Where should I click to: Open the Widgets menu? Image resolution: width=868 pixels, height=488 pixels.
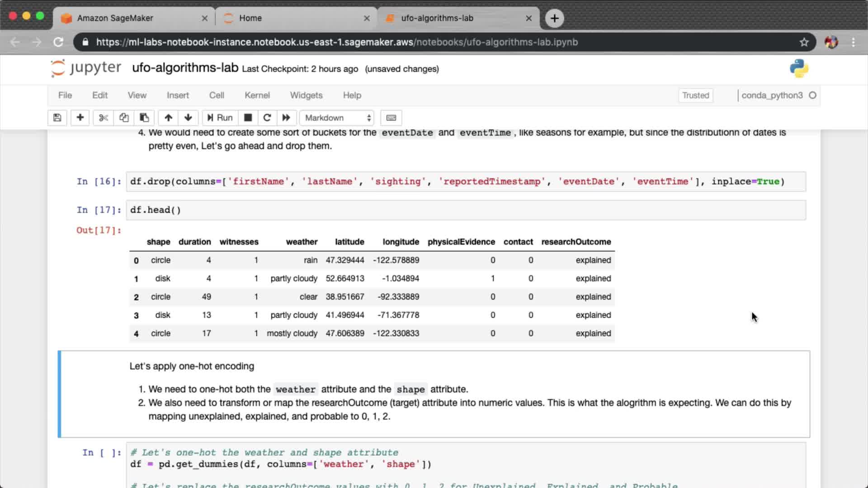306,95
